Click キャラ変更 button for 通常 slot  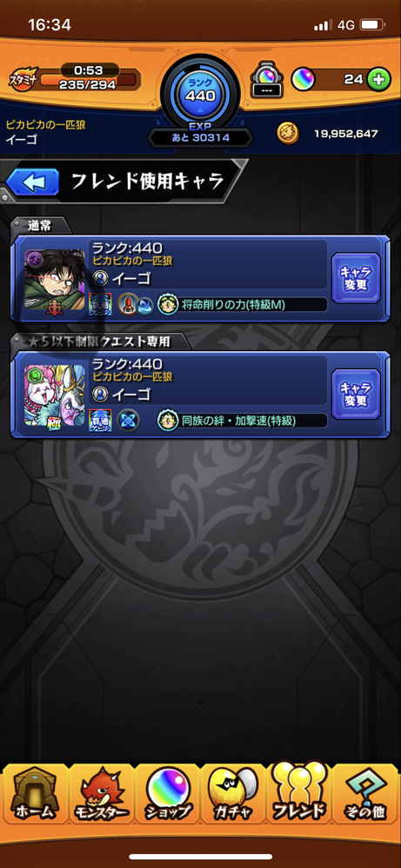coord(356,278)
